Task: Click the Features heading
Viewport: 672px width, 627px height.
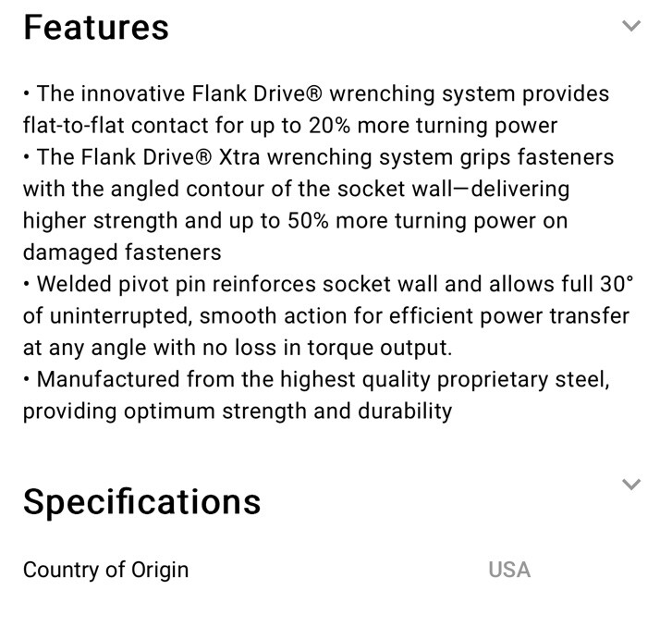Action: tap(96, 28)
